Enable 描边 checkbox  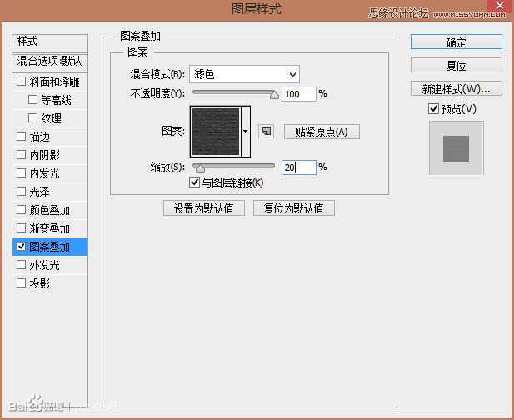coord(22,137)
